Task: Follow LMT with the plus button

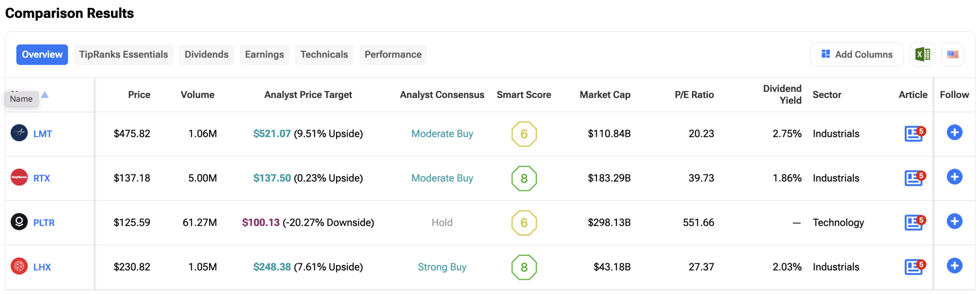Action: 955,132
